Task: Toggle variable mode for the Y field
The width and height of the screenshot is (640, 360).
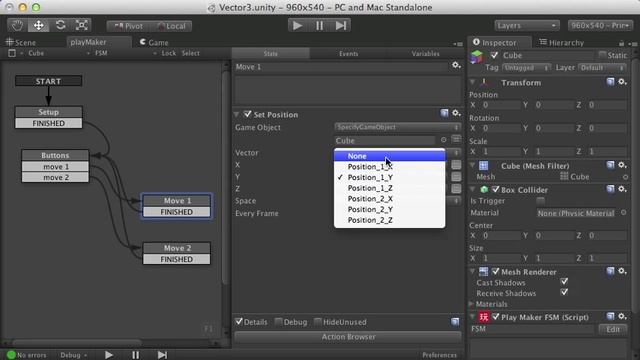Action: [x=456, y=176]
